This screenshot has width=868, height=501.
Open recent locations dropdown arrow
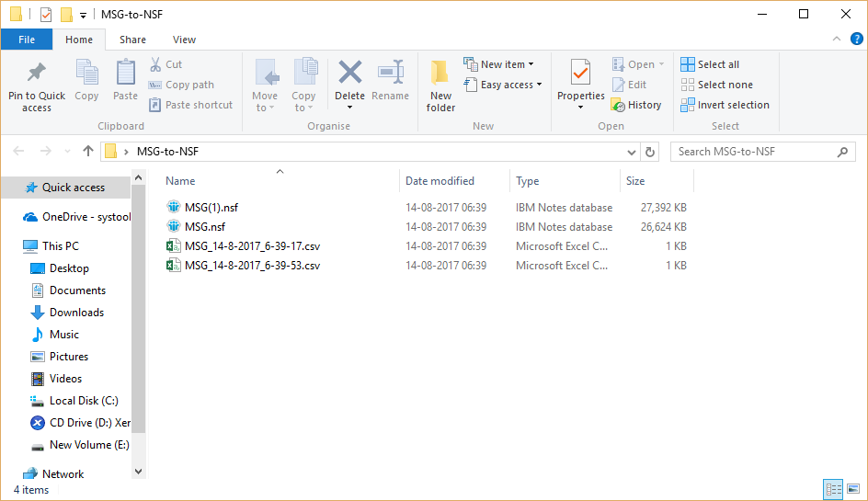(67, 151)
